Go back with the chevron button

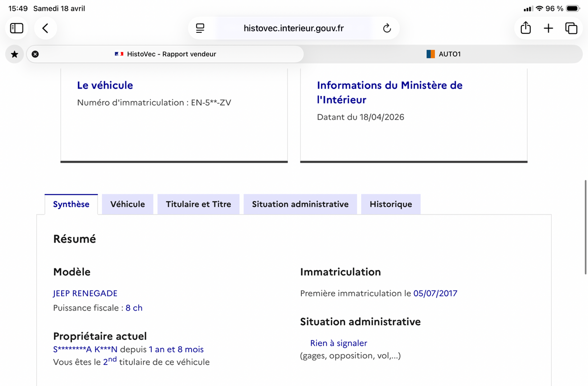pos(45,28)
